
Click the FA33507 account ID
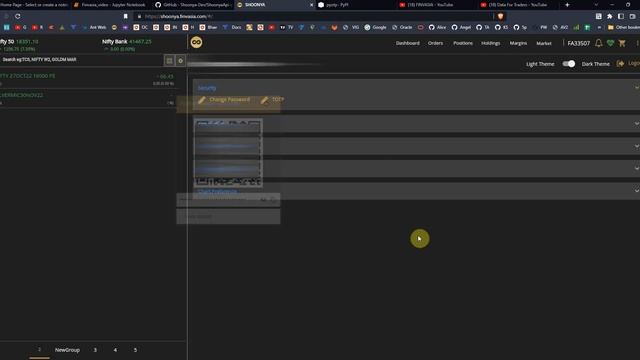(x=578, y=43)
